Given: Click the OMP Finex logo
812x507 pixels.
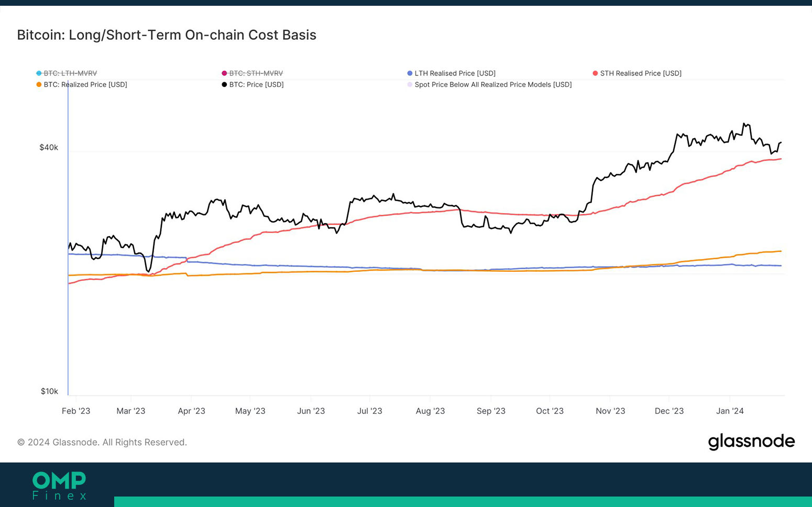Looking at the screenshot, I should pos(59,486).
